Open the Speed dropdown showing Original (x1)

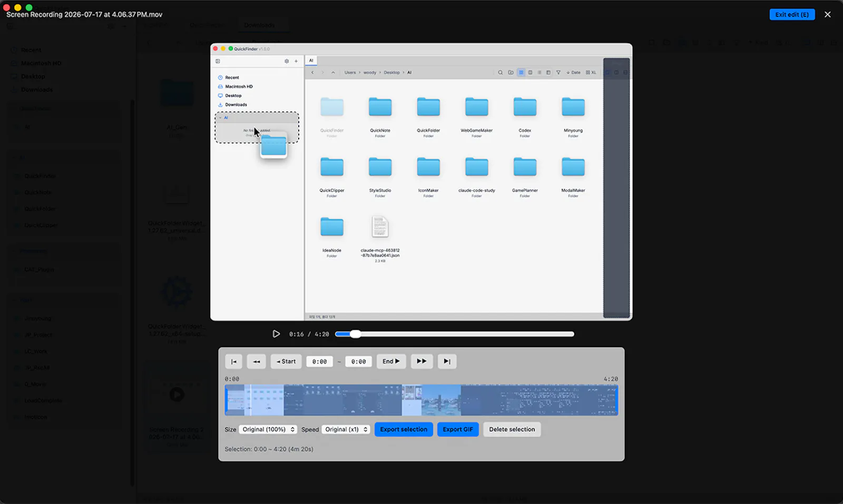(346, 429)
